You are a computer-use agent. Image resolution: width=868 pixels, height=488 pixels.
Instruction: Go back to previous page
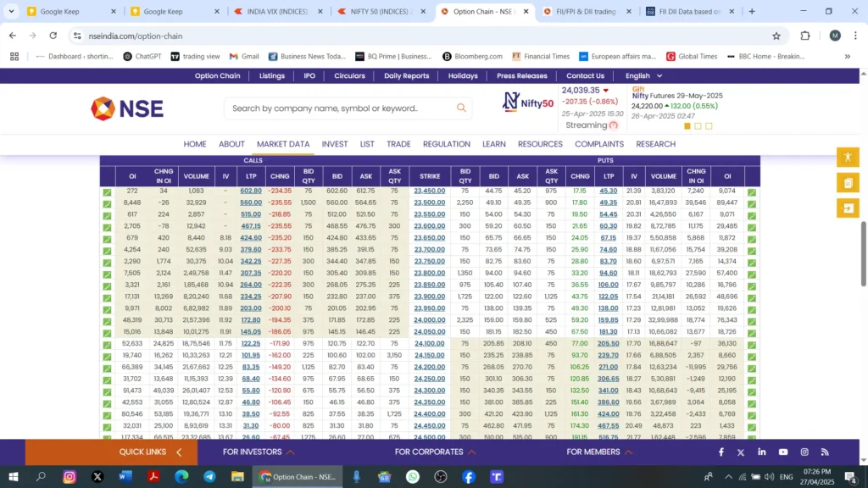tap(13, 36)
